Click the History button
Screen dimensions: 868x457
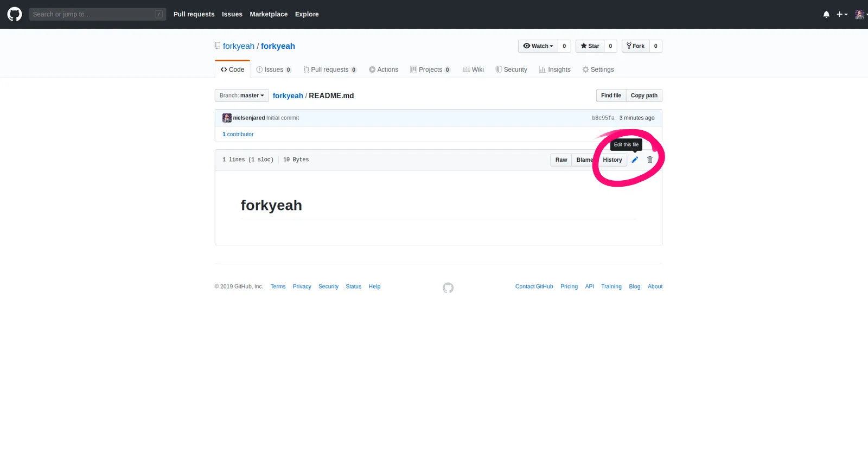click(x=612, y=160)
